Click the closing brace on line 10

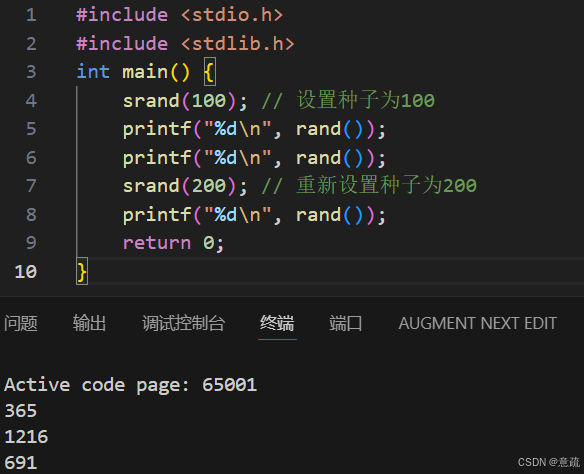point(82,271)
